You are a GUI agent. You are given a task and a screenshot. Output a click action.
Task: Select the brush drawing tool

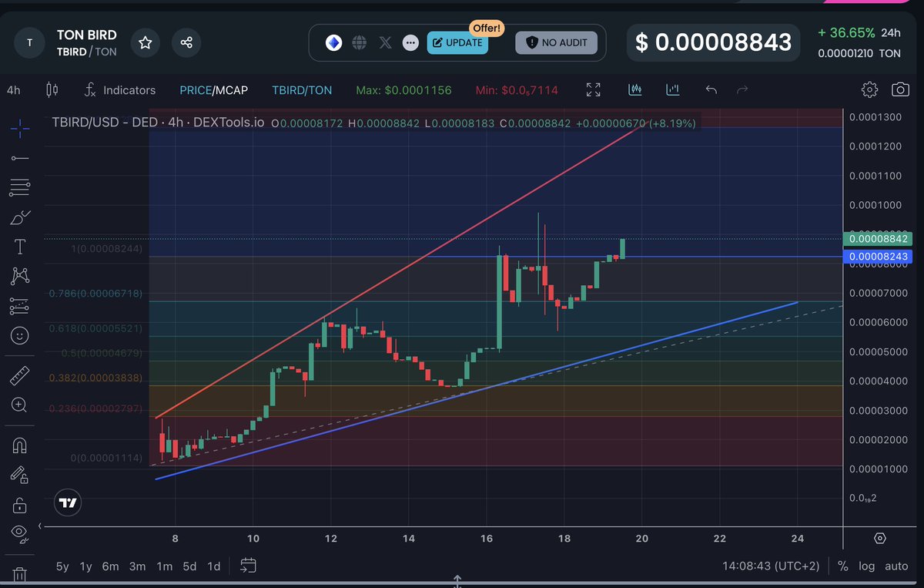(x=20, y=218)
